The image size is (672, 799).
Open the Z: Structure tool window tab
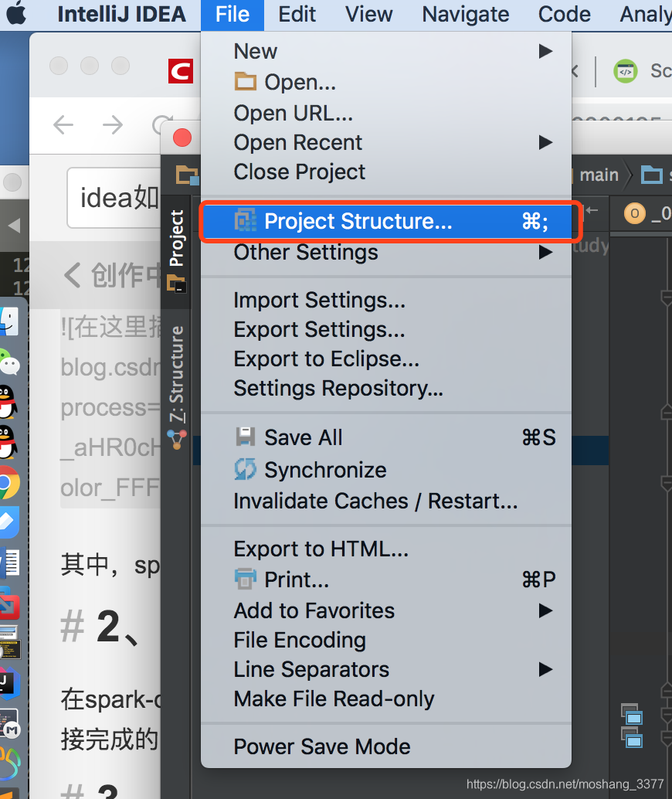176,386
